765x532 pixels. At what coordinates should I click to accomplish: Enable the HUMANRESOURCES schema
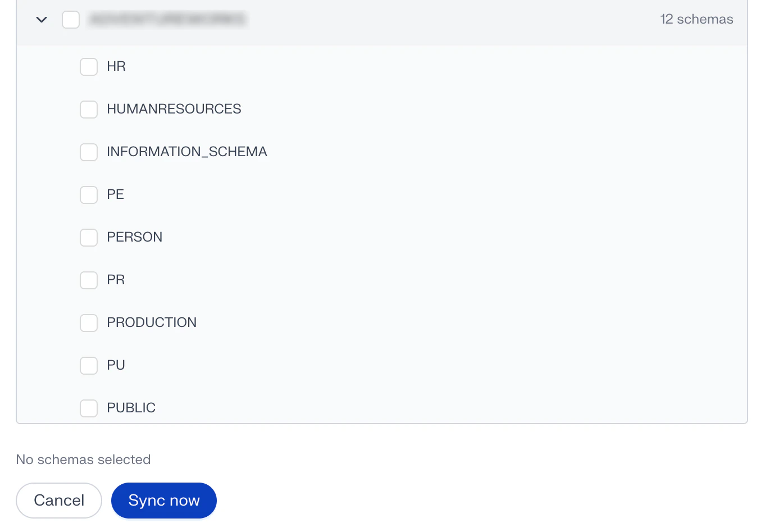point(88,109)
